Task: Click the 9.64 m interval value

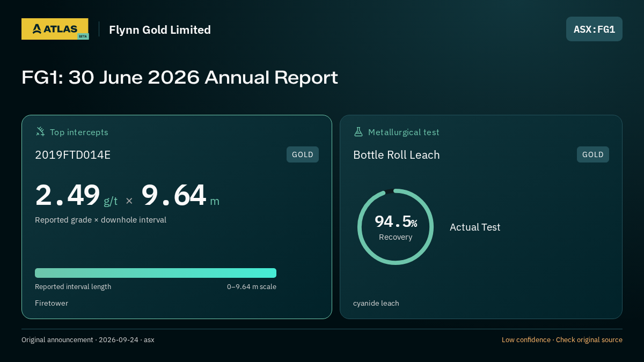Action: [180, 196]
